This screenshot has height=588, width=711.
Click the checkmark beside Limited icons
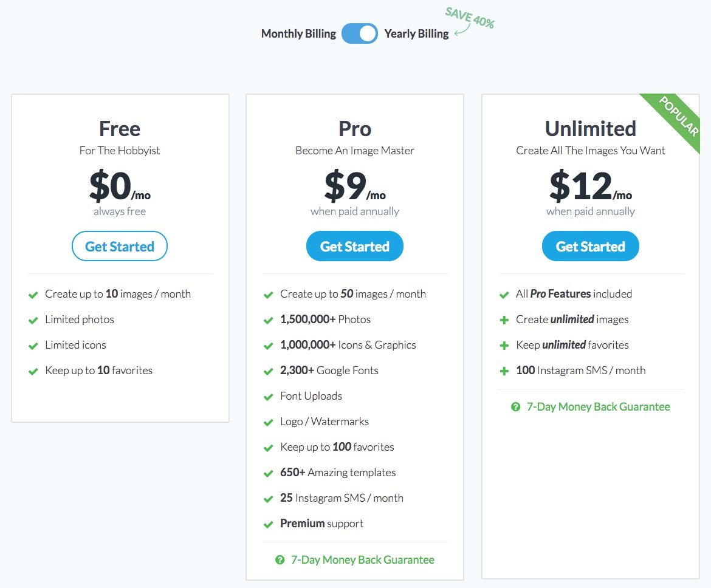click(33, 346)
